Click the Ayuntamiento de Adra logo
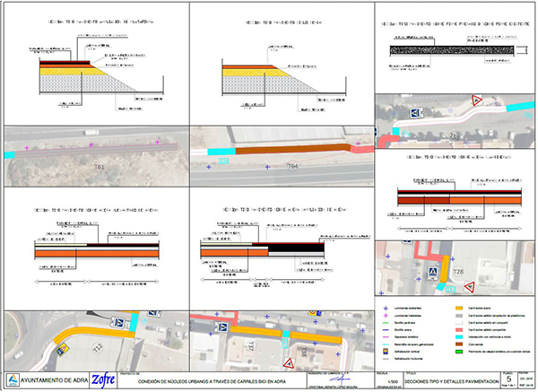This screenshot has width=538, height=392. click(13, 380)
